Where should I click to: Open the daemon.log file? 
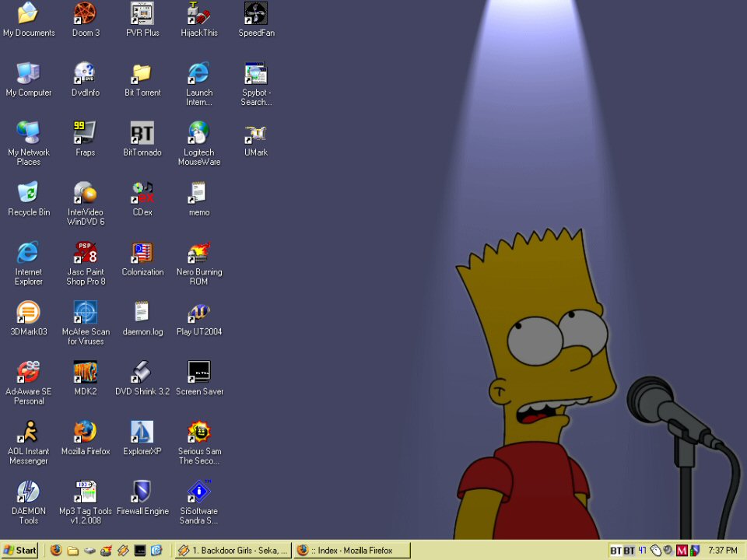[142, 318]
